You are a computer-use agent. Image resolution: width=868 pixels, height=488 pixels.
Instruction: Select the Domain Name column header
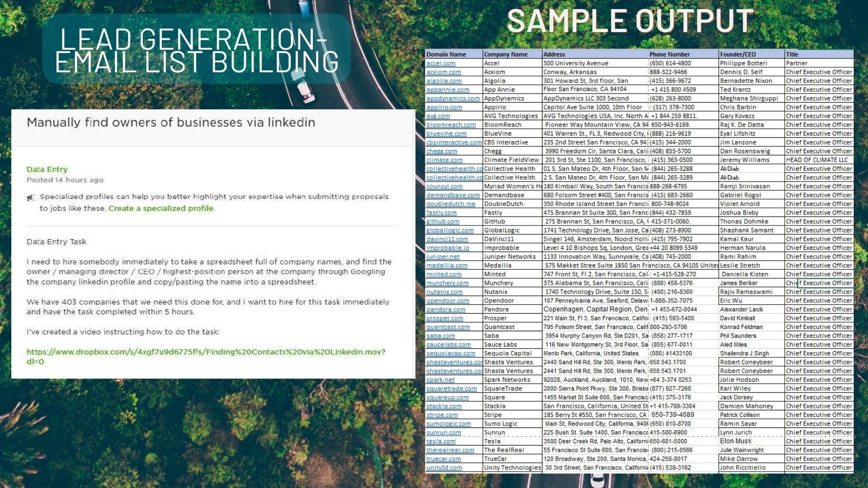tap(446, 54)
